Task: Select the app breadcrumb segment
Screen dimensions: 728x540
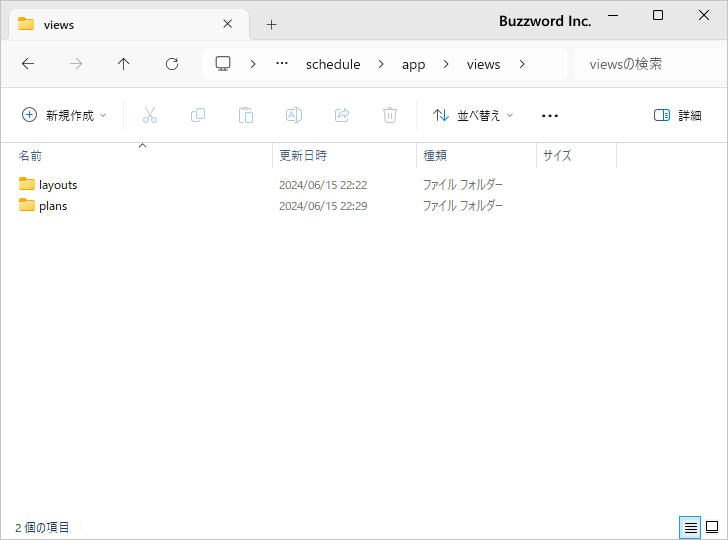Action: [x=413, y=64]
